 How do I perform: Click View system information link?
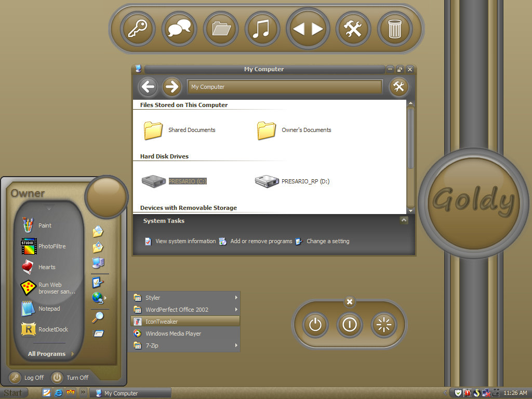pyautogui.click(x=185, y=241)
